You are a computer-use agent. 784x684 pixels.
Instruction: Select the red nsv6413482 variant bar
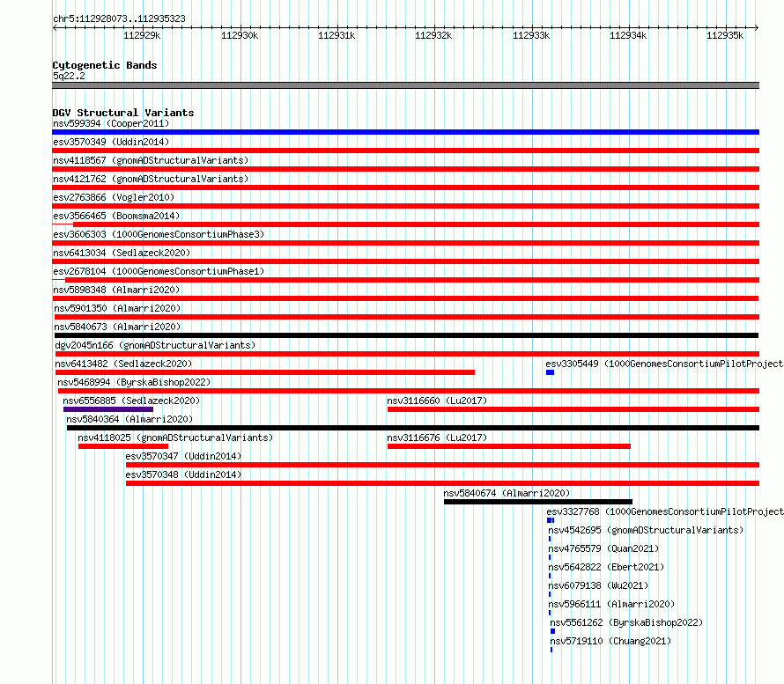[x=265, y=372]
